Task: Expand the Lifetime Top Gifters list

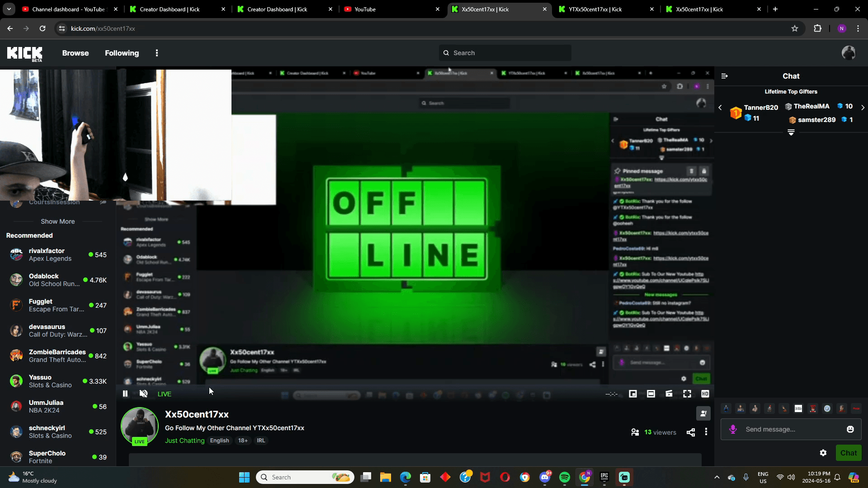Action: tap(791, 132)
